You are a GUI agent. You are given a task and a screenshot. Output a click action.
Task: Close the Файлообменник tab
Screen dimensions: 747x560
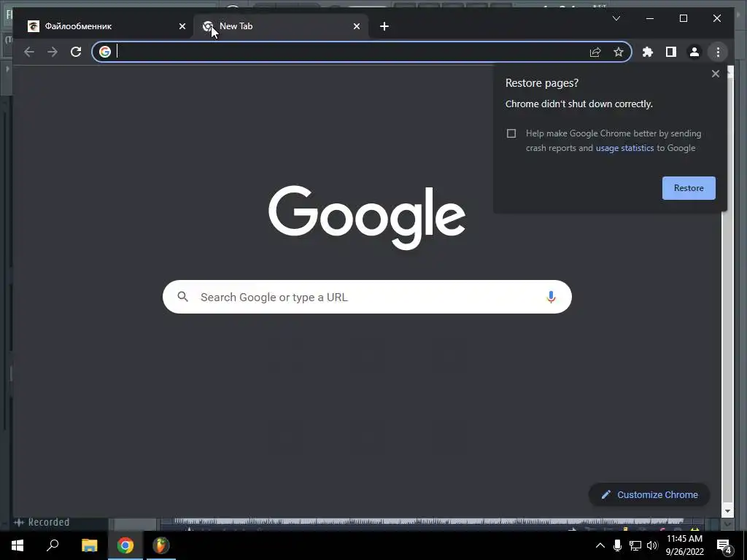click(182, 26)
